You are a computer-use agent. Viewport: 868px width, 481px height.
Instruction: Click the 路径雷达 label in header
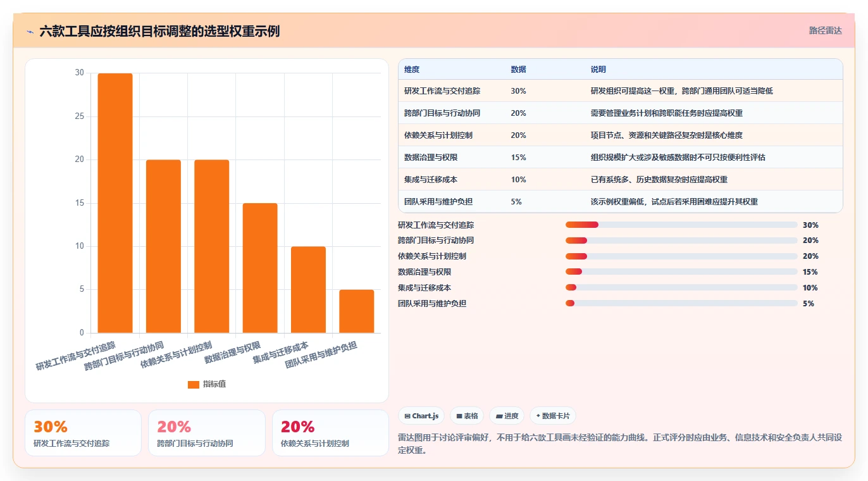pos(825,30)
